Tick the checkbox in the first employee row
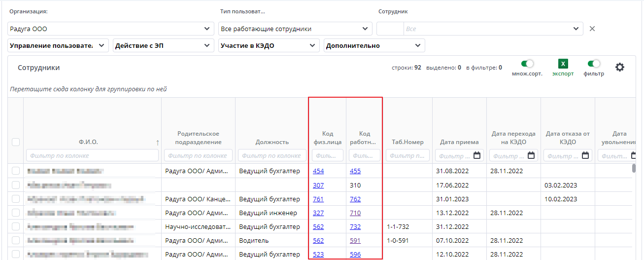Image resolution: width=644 pixels, height=260 pixels. tap(16, 171)
